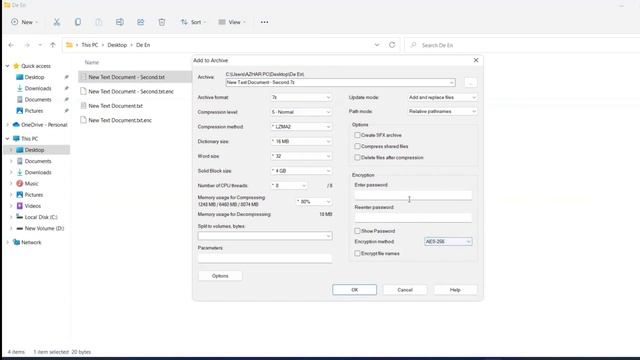Collapse the Quick access tree node
The image size is (640, 360).
pos(7,66)
